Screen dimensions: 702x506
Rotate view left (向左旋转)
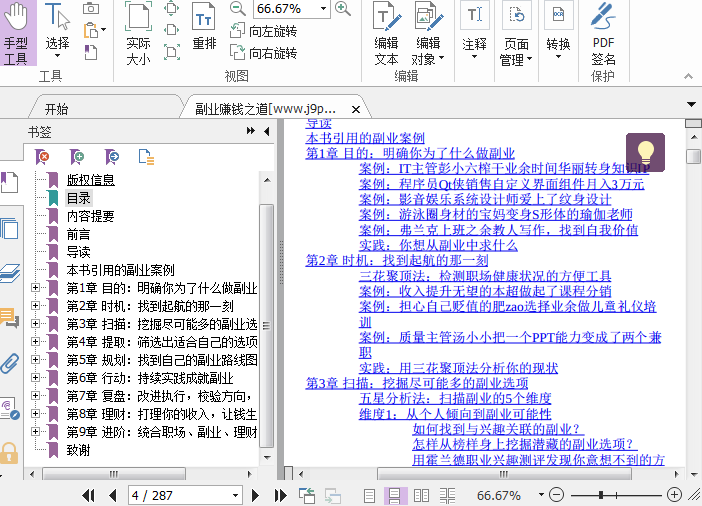[x=264, y=31]
